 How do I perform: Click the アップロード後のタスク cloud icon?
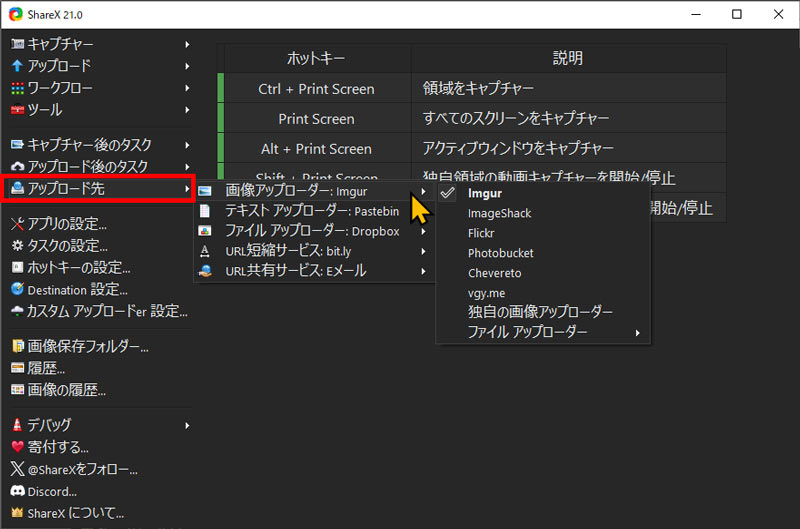(17, 166)
